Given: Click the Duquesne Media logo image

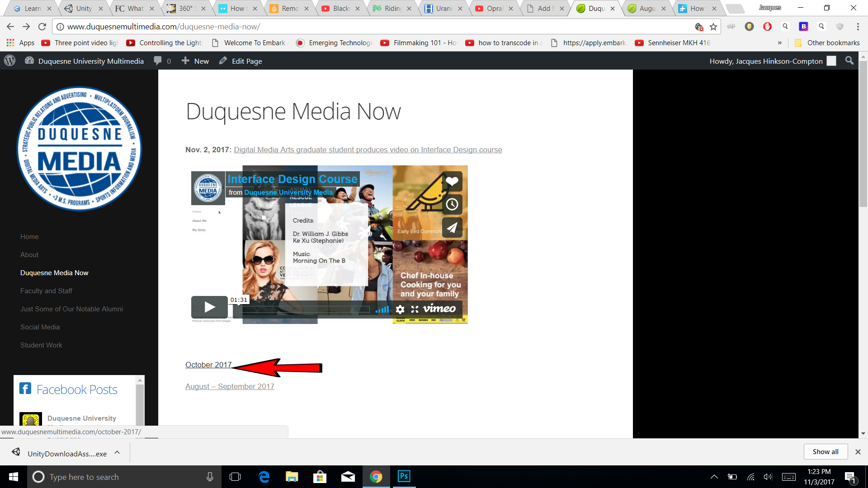Looking at the screenshot, I should click(x=79, y=149).
